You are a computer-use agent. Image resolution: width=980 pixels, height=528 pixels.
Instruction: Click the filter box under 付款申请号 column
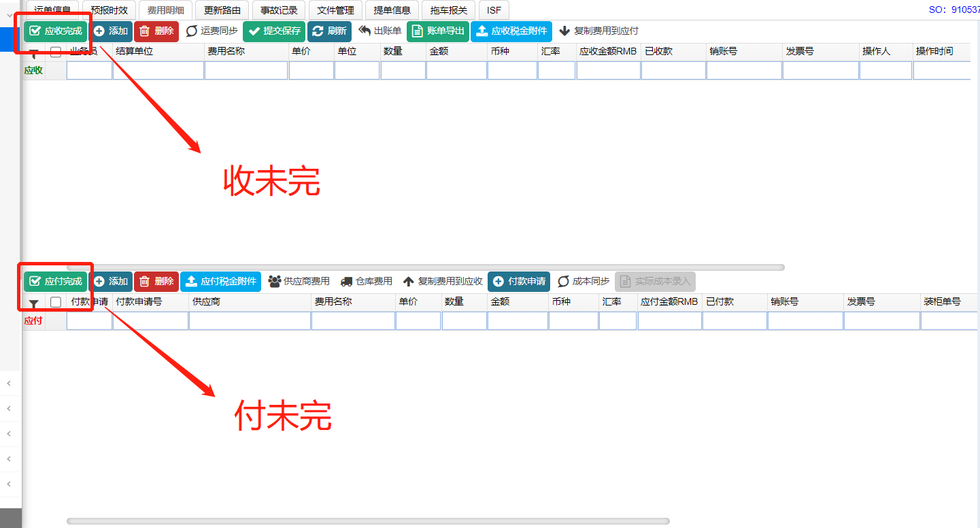click(x=150, y=321)
